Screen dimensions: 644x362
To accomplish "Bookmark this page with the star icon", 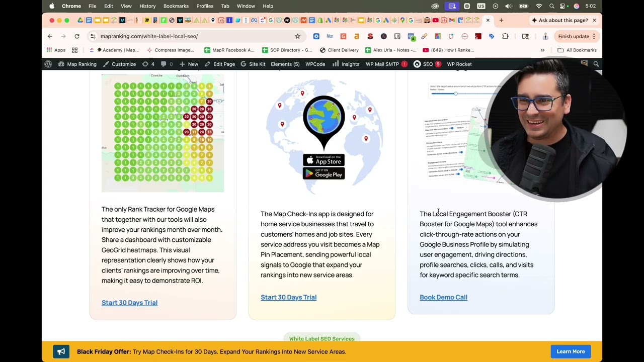I will pos(297,36).
